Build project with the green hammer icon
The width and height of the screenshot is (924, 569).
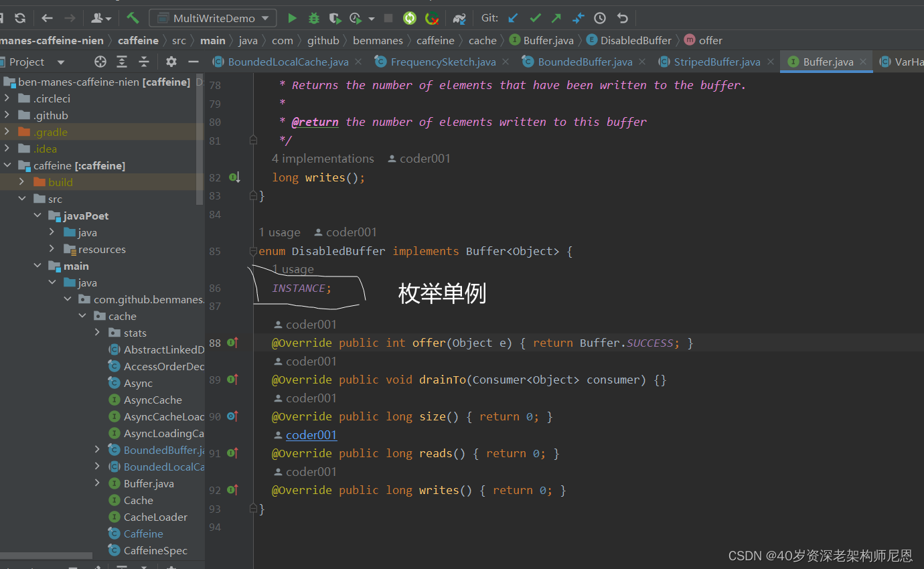pyautogui.click(x=133, y=18)
